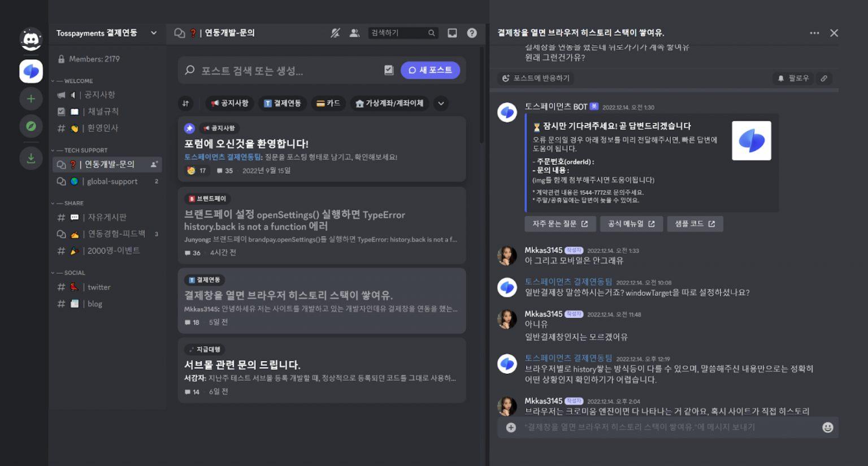
Task: Select the global-support channel
Action: point(112,182)
